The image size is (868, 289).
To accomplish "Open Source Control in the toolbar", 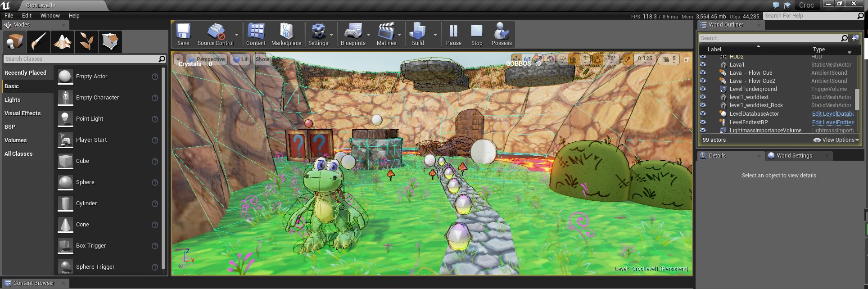I will (x=216, y=35).
